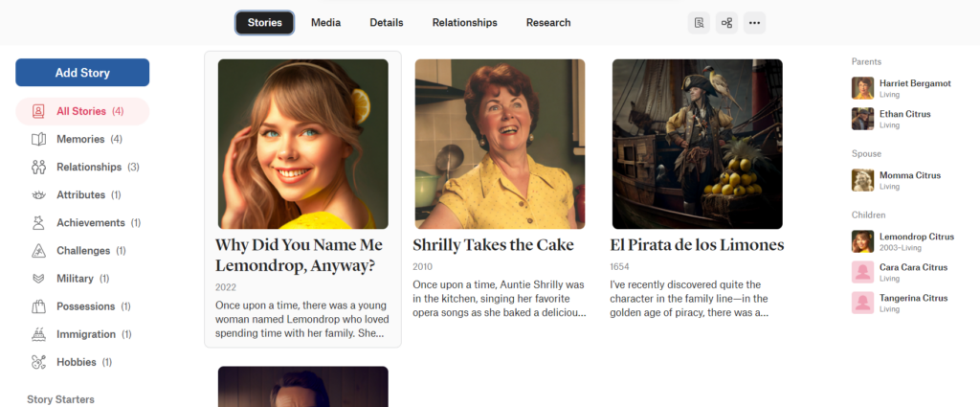Select All Stories (4) filter
980x407 pixels.
82,111
